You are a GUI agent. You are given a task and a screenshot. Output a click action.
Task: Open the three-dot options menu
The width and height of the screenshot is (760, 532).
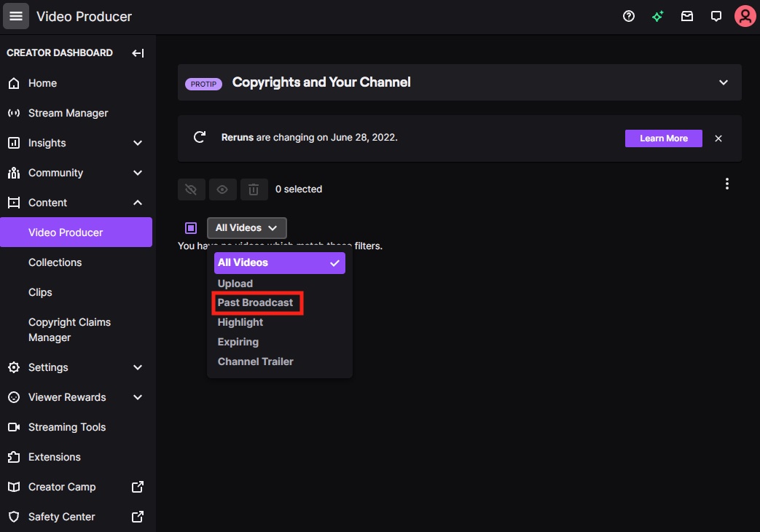pyautogui.click(x=726, y=183)
